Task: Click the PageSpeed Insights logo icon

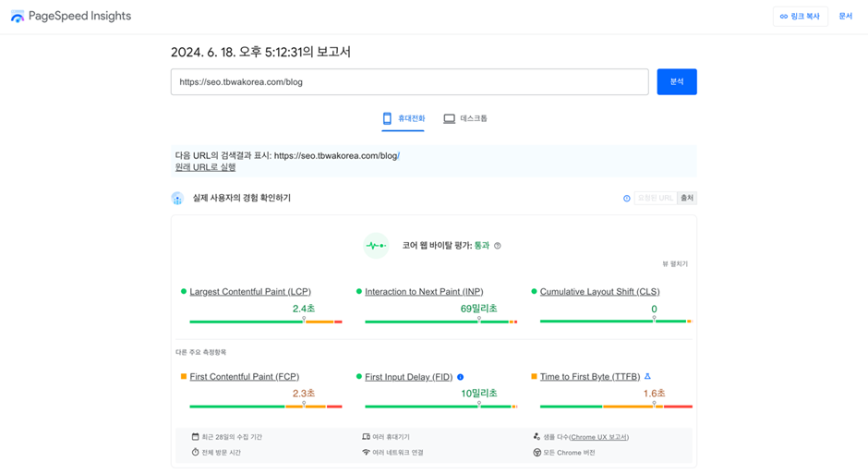Action: click(x=18, y=17)
